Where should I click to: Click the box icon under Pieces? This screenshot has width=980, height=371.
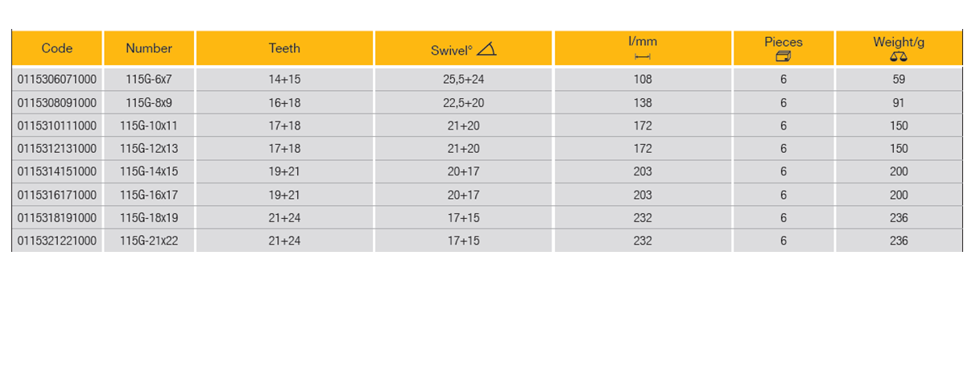coord(784,56)
